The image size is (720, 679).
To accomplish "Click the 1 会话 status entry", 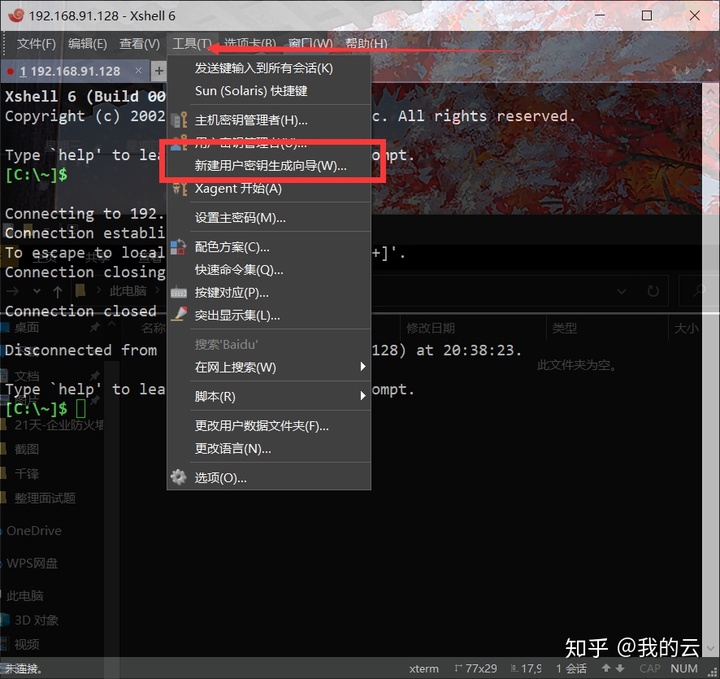I will 571,668.
